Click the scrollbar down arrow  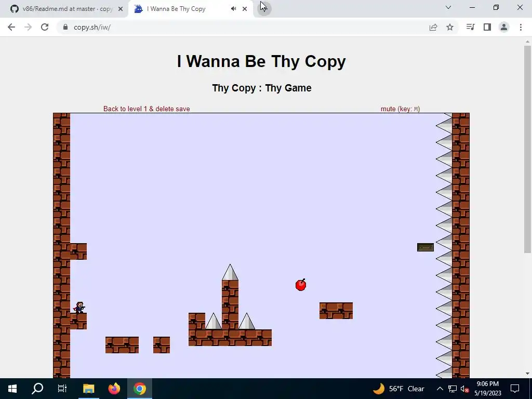click(527, 374)
